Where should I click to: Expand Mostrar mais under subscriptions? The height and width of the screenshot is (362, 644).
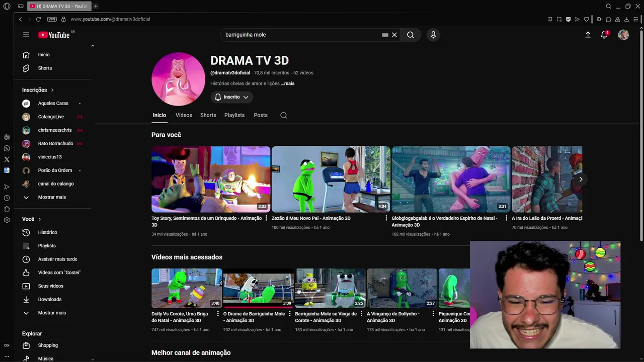click(x=52, y=197)
